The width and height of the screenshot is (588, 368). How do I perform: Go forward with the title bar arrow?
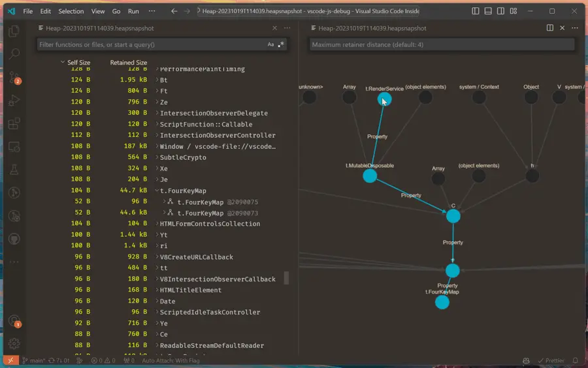187,11
